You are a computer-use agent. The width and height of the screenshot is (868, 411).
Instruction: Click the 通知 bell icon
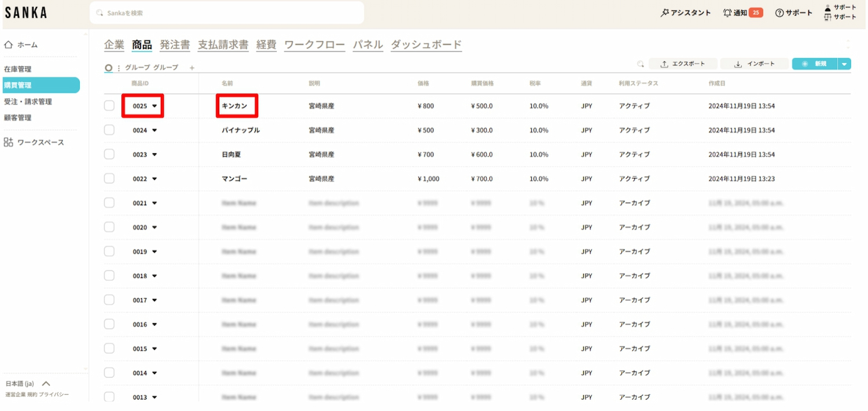[x=727, y=13]
